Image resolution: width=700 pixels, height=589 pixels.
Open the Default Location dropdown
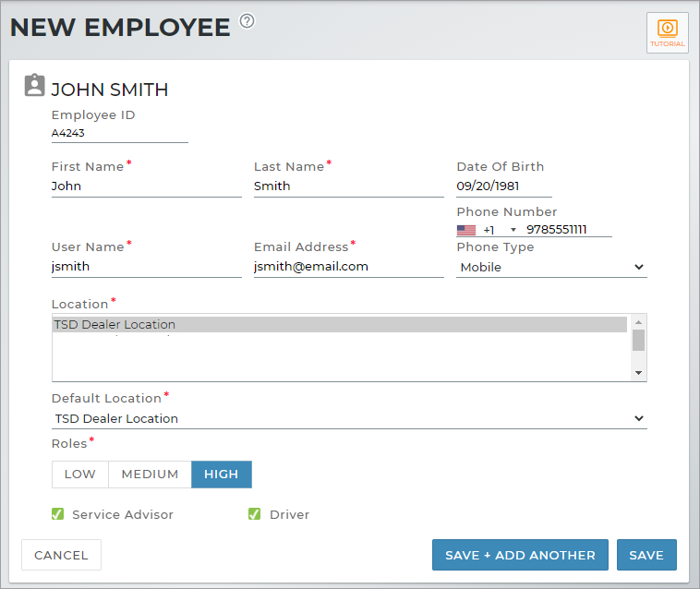pyautogui.click(x=349, y=418)
